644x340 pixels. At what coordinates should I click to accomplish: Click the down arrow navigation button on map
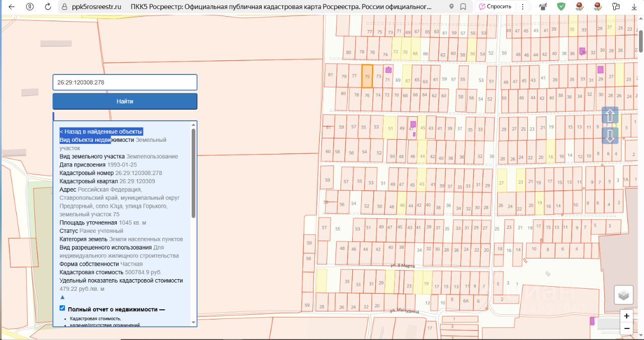610,136
